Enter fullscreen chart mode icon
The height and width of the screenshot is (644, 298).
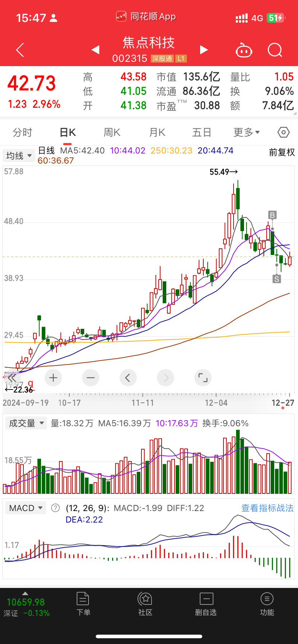click(x=203, y=378)
